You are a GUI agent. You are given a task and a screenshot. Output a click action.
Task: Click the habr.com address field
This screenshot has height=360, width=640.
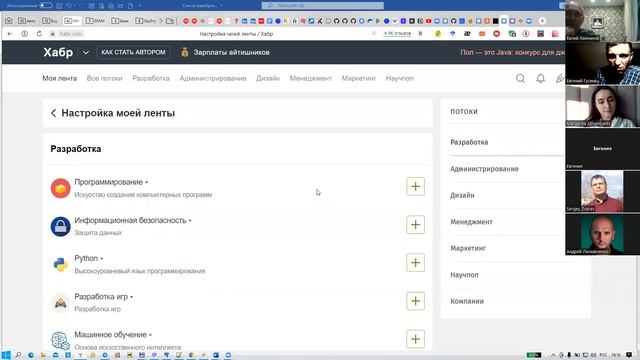pyautogui.click(x=71, y=34)
